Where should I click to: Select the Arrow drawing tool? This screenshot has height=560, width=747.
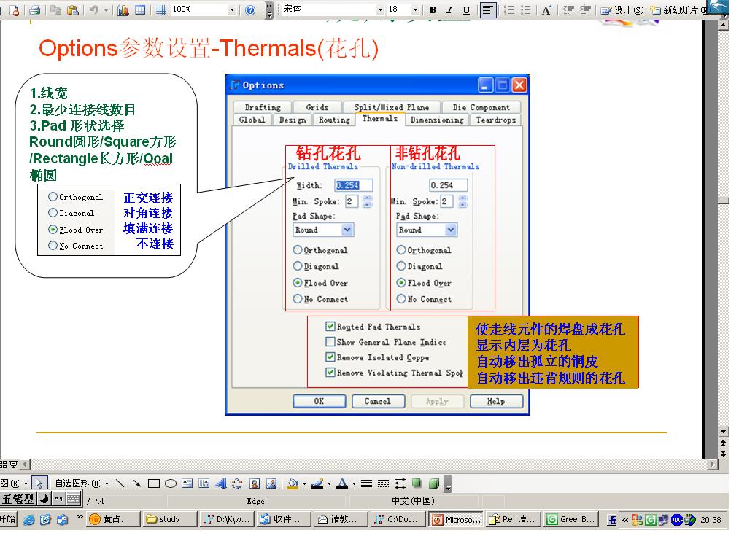coord(136,483)
